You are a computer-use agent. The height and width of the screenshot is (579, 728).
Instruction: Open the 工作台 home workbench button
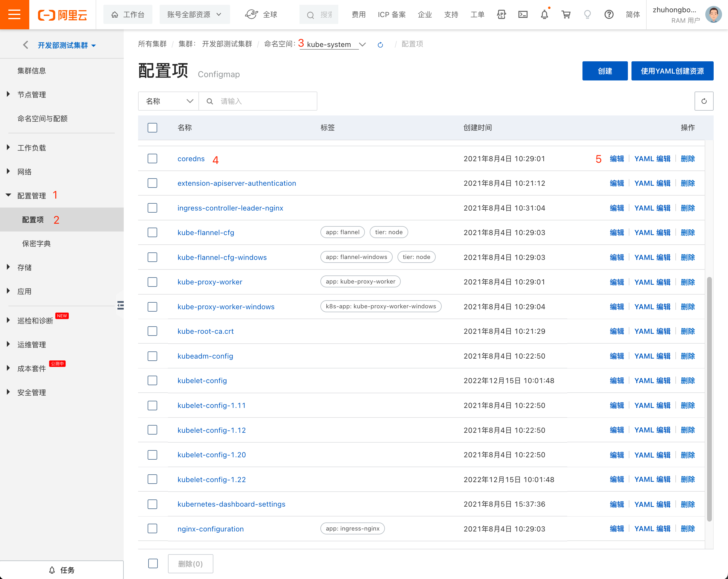point(128,15)
